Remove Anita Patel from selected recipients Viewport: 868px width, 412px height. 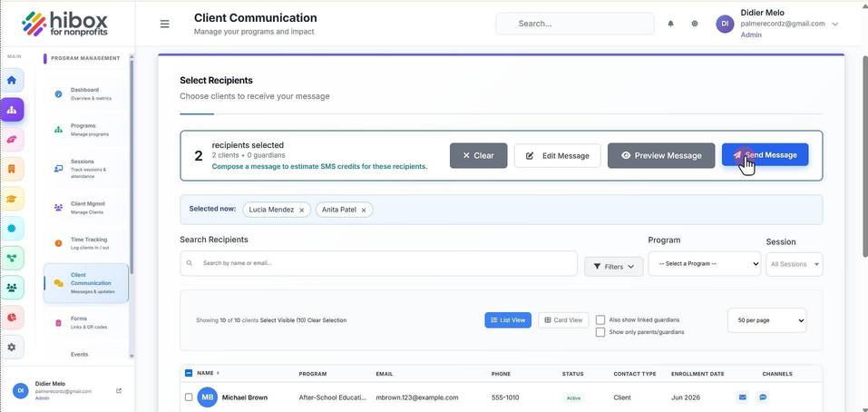[x=364, y=210]
